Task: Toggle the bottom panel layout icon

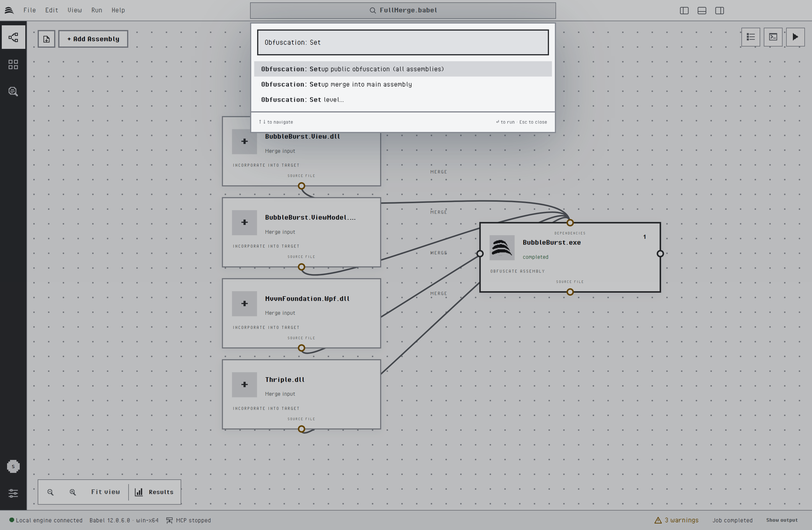Action: coord(702,11)
